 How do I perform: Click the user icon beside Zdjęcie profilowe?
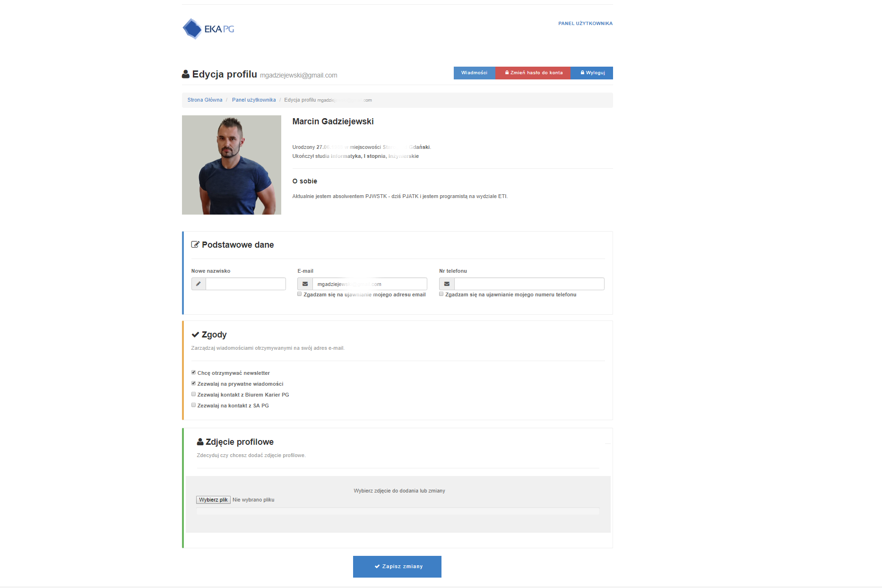(x=200, y=442)
